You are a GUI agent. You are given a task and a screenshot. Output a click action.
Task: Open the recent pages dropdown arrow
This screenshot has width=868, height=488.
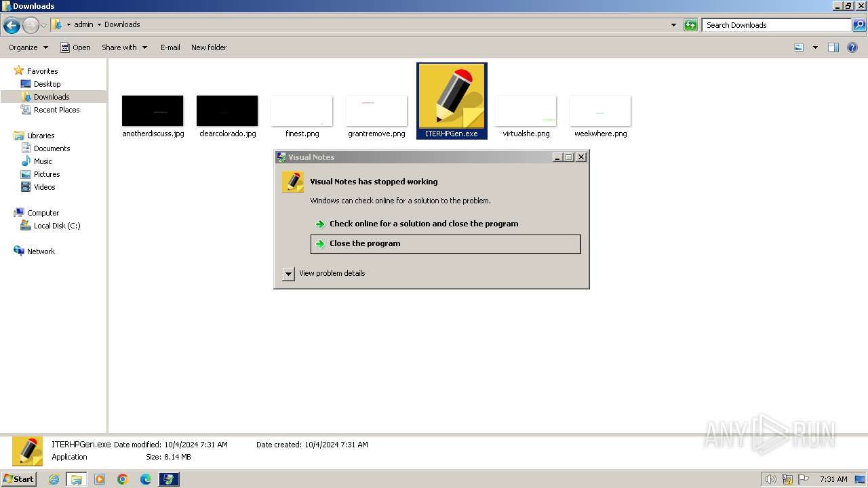44,26
